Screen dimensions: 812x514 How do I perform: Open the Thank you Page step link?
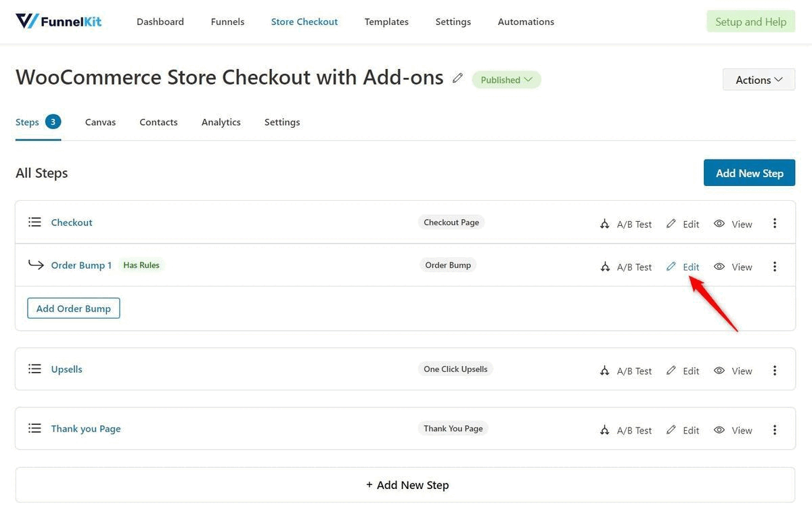point(86,429)
